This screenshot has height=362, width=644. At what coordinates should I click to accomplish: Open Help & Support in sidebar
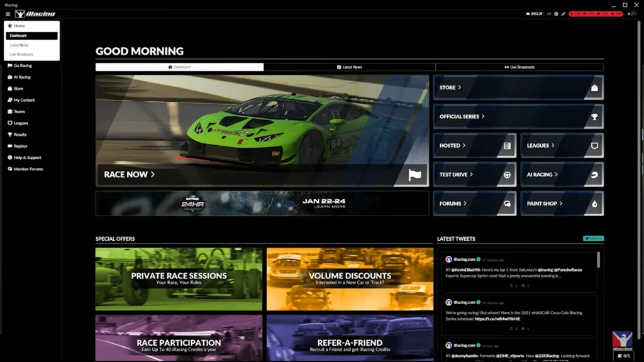click(x=25, y=158)
